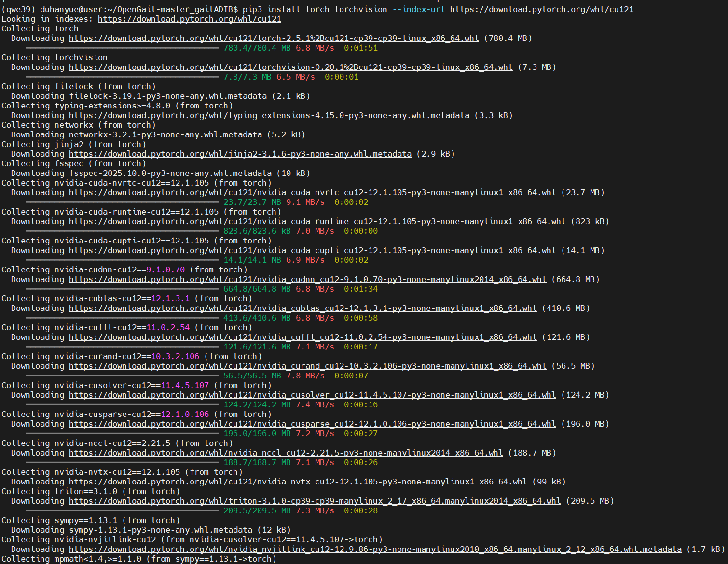The width and height of the screenshot is (728, 564).
Task: Open the nvidia_cufft_cu12 wheel link
Action: [302, 337]
